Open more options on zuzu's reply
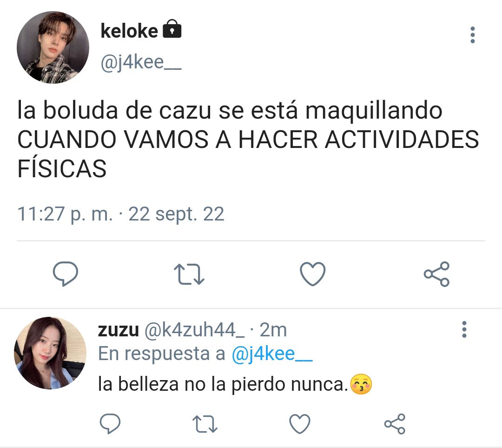This screenshot has height=448, width=502. tap(464, 329)
